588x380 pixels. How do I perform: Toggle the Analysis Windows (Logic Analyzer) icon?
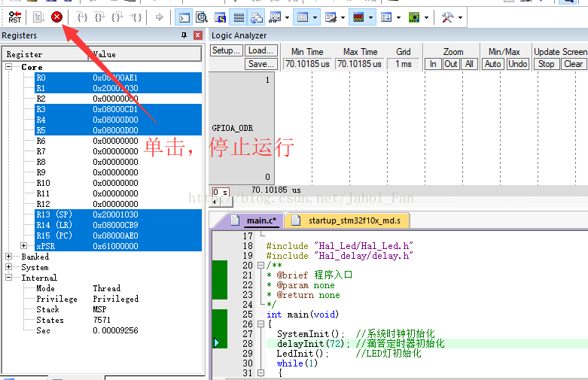pyautogui.click(x=358, y=17)
